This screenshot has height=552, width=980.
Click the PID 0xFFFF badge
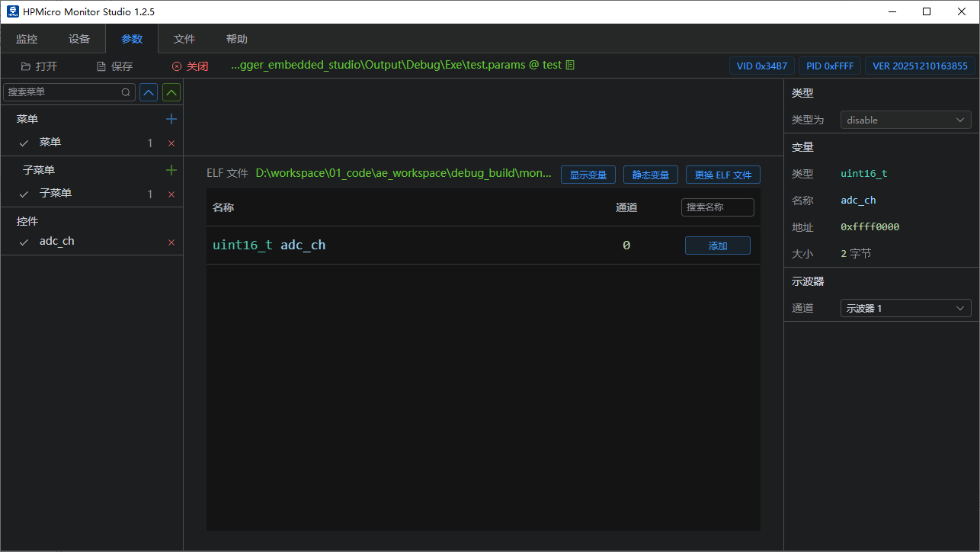coord(830,66)
